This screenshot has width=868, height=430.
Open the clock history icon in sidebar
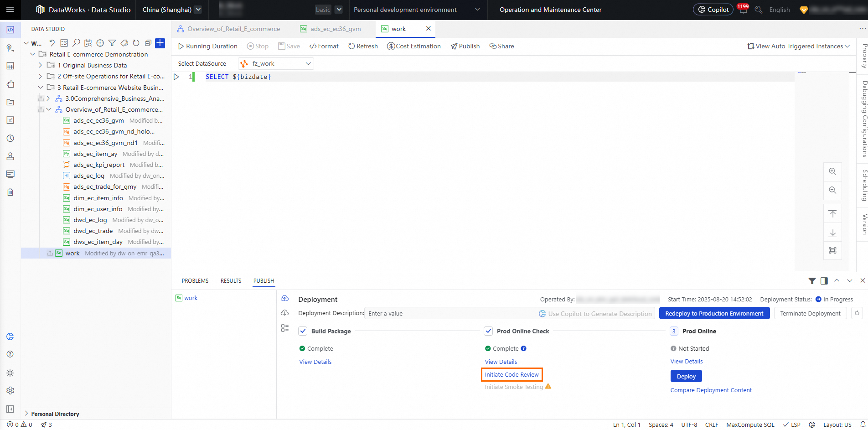click(x=10, y=138)
